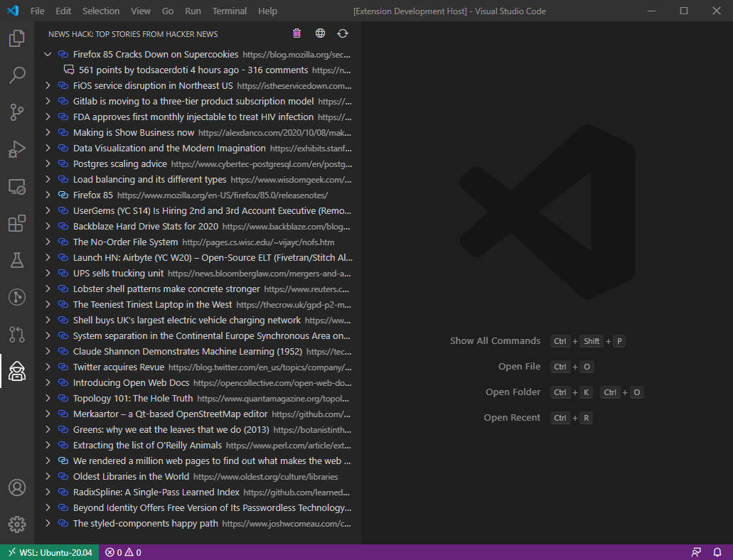Select The Teeniest Tiniest Laptop in the West

(197, 304)
